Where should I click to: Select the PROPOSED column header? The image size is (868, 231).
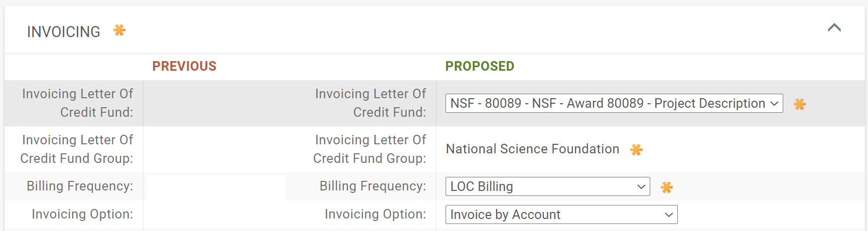[x=480, y=66]
